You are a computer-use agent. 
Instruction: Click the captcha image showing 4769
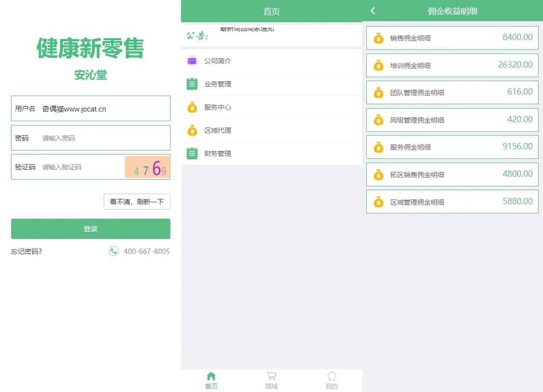pos(148,167)
